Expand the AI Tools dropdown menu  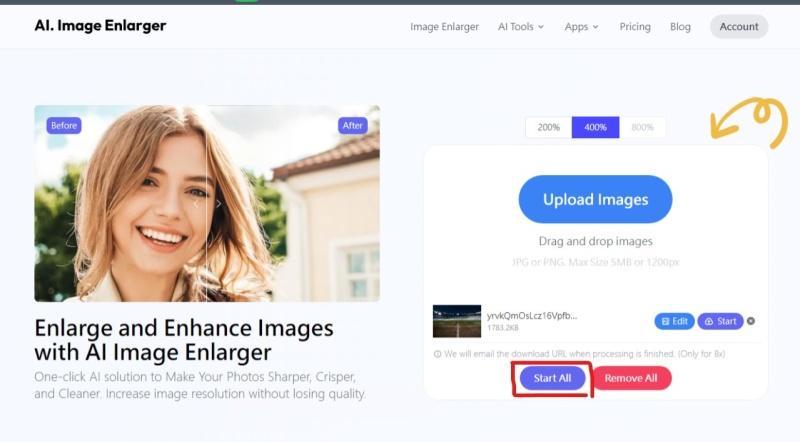pyautogui.click(x=521, y=27)
